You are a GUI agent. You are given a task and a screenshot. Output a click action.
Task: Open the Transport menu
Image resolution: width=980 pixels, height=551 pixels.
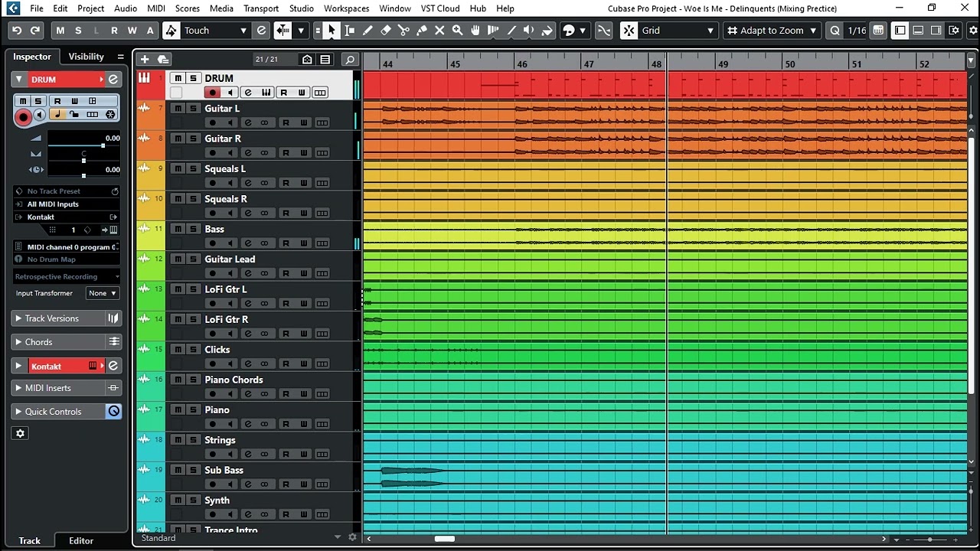[261, 8]
